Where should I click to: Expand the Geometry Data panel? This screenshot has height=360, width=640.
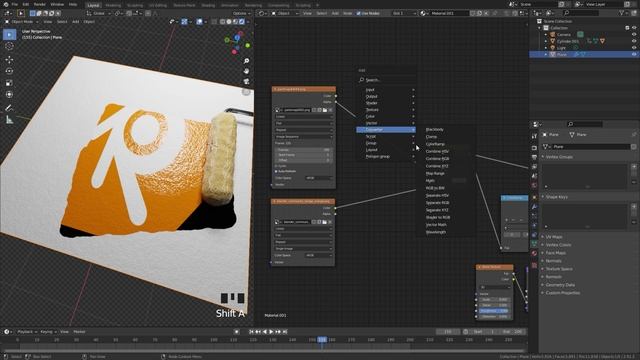tap(560, 285)
